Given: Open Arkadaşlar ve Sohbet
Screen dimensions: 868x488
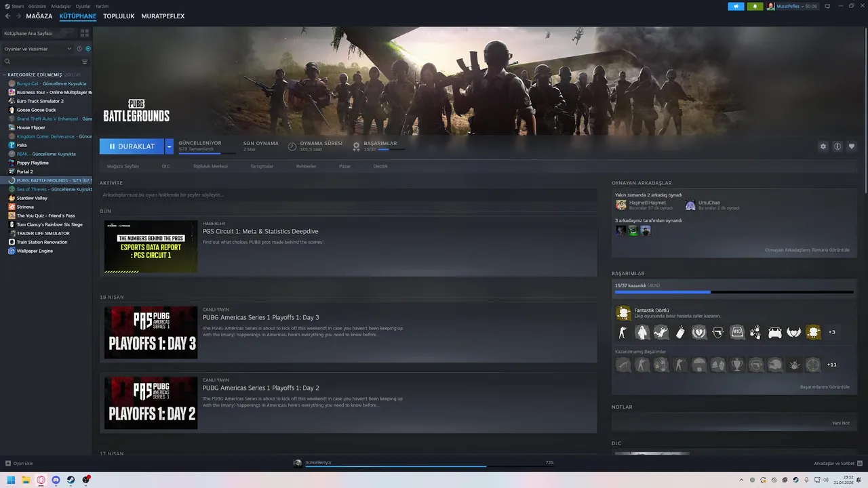Looking at the screenshot, I should point(837,464).
